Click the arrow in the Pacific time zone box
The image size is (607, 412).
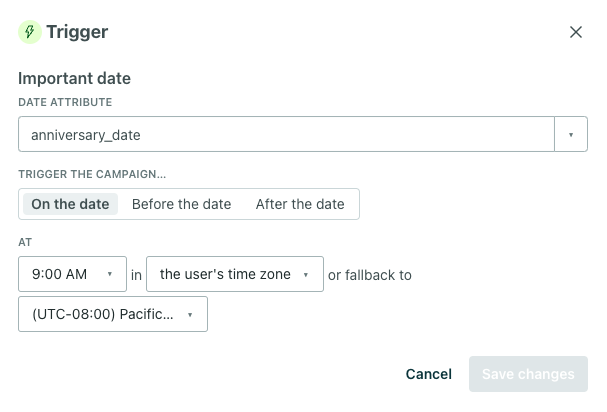point(190,315)
